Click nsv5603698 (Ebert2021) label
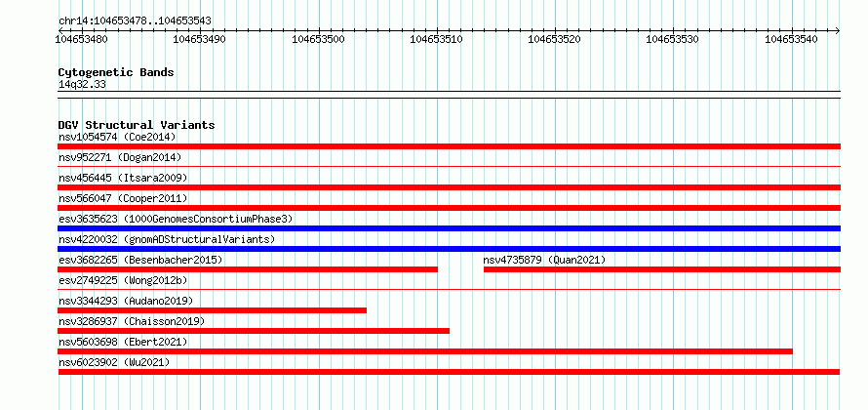 [123, 342]
